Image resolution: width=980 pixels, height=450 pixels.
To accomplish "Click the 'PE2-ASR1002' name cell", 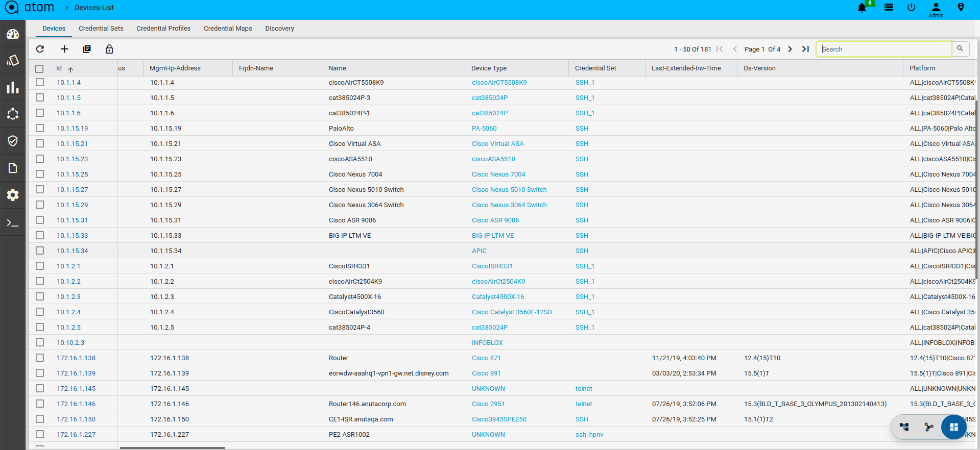I will (349, 434).
